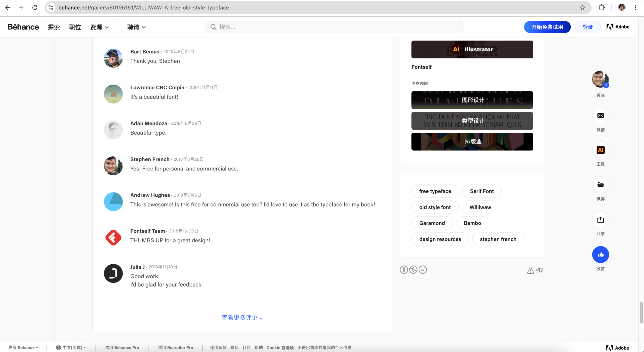Click the Behance logo
The width and height of the screenshot is (644, 352).
pos(23,27)
